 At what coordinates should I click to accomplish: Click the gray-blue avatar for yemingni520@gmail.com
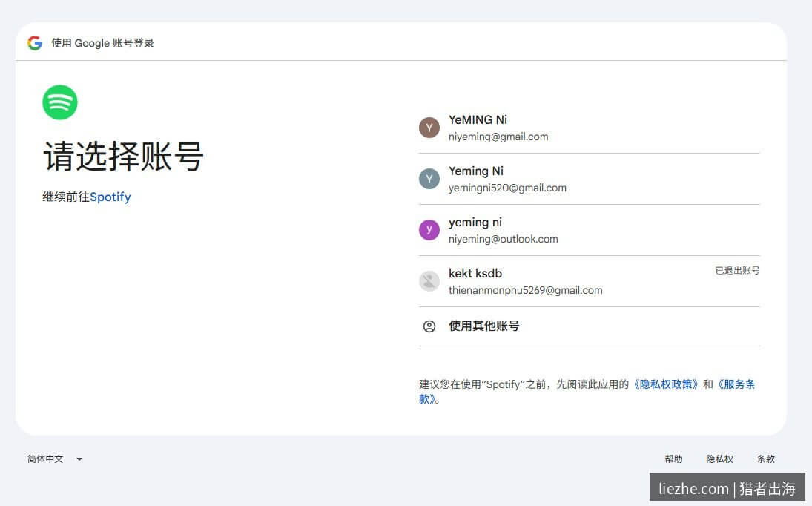[x=429, y=179]
